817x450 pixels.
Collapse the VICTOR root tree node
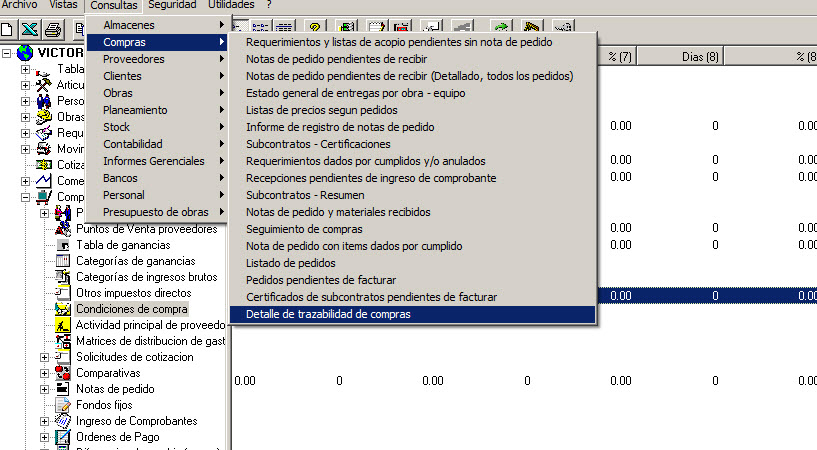[8, 53]
